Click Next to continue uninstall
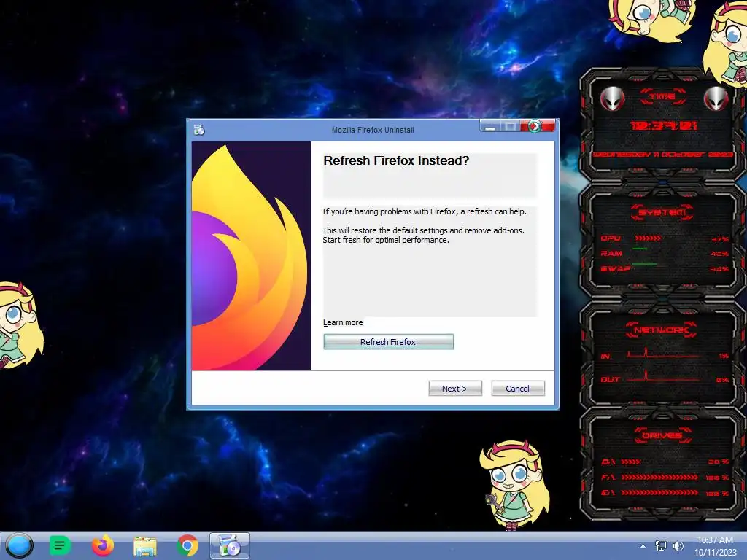Viewport: 747px width, 560px height. click(x=455, y=388)
